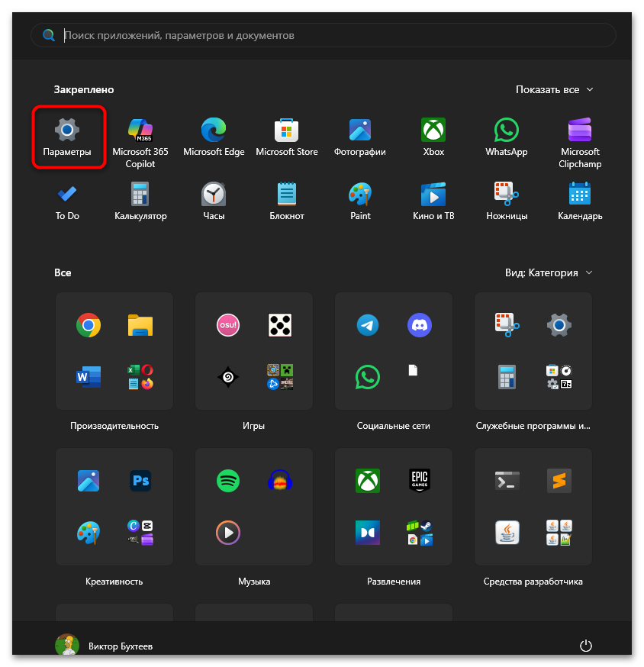The image size is (644, 667).
Task: Click the power button
Action: pyautogui.click(x=586, y=646)
